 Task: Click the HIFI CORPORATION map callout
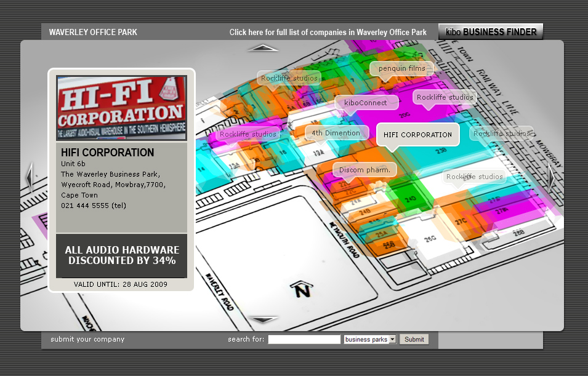click(x=417, y=135)
